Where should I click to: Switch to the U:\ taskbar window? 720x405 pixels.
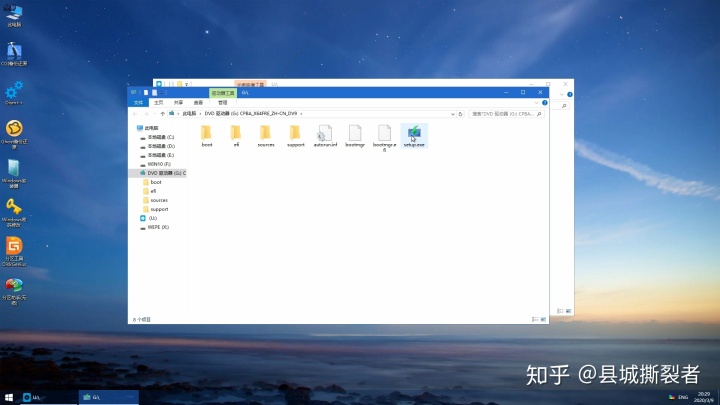pyautogui.click(x=48, y=397)
